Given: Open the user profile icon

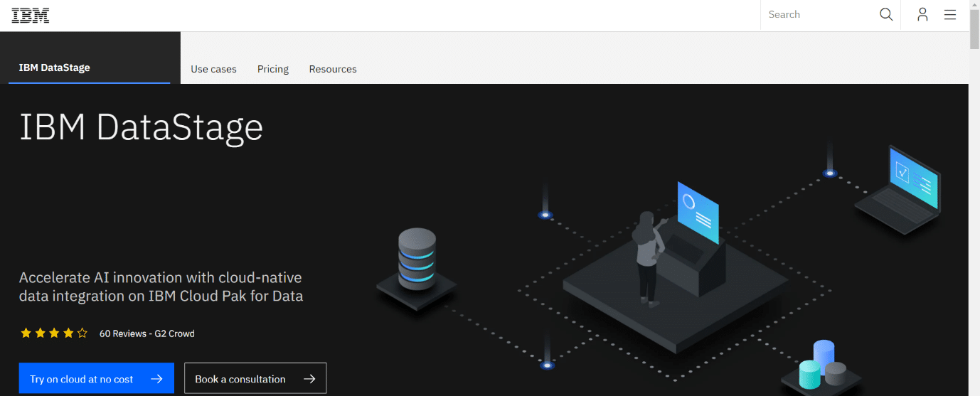Looking at the screenshot, I should (x=922, y=14).
